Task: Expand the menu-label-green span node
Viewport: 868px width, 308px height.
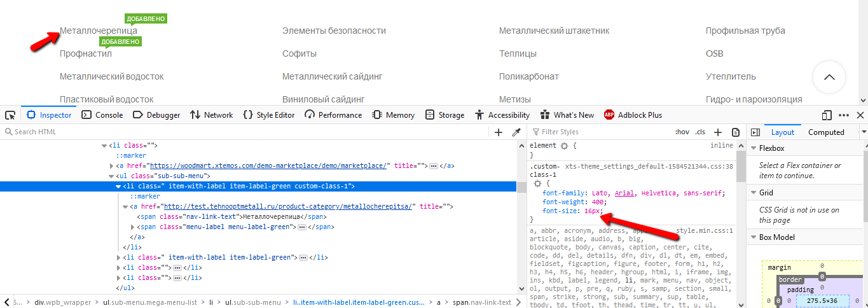Action: (x=132, y=227)
